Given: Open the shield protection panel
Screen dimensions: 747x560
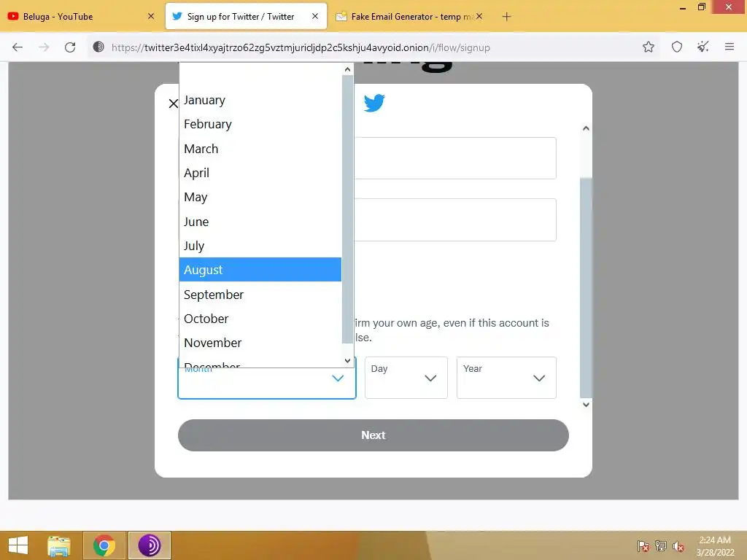Looking at the screenshot, I should [x=676, y=47].
